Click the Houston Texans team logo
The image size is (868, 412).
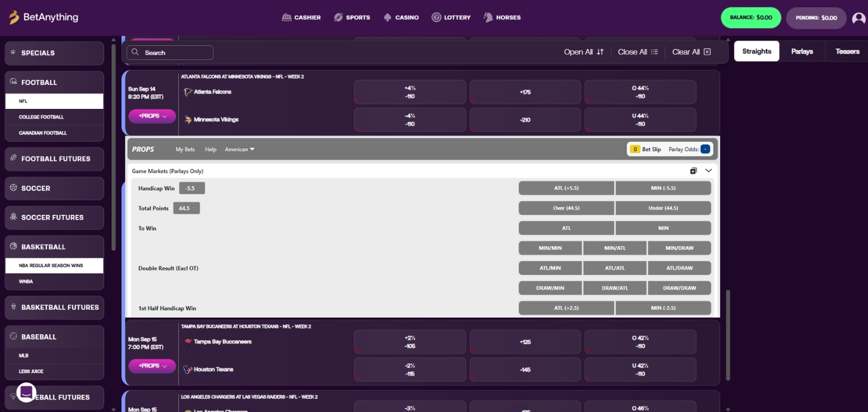pos(188,370)
